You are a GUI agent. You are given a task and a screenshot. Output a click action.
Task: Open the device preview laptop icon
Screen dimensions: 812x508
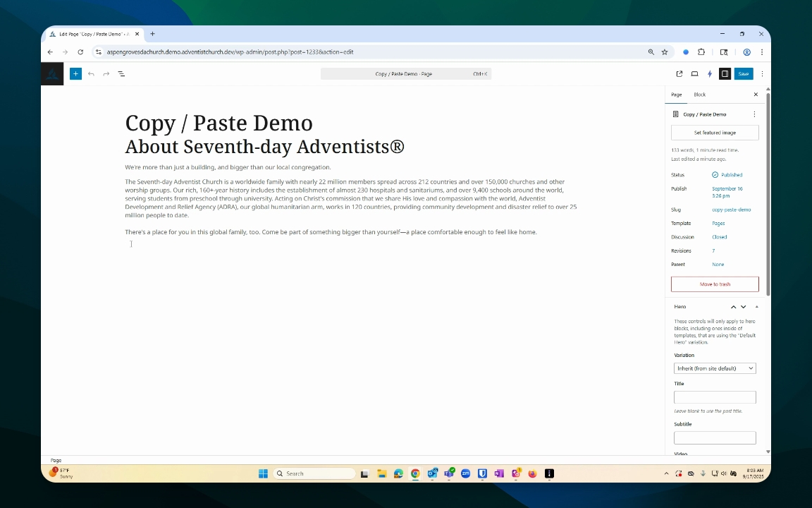point(694,73)
